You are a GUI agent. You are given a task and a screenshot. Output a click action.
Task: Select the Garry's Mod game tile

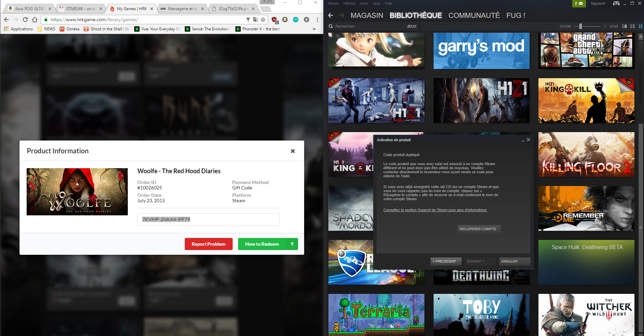[481, 51]
